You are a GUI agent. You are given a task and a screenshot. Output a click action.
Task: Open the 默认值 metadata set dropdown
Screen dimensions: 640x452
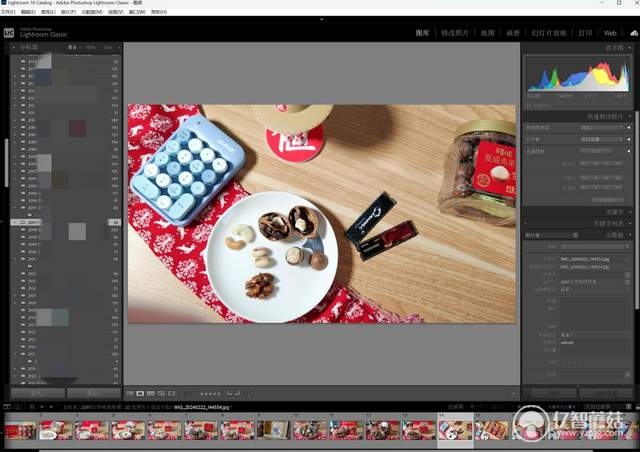551,235
